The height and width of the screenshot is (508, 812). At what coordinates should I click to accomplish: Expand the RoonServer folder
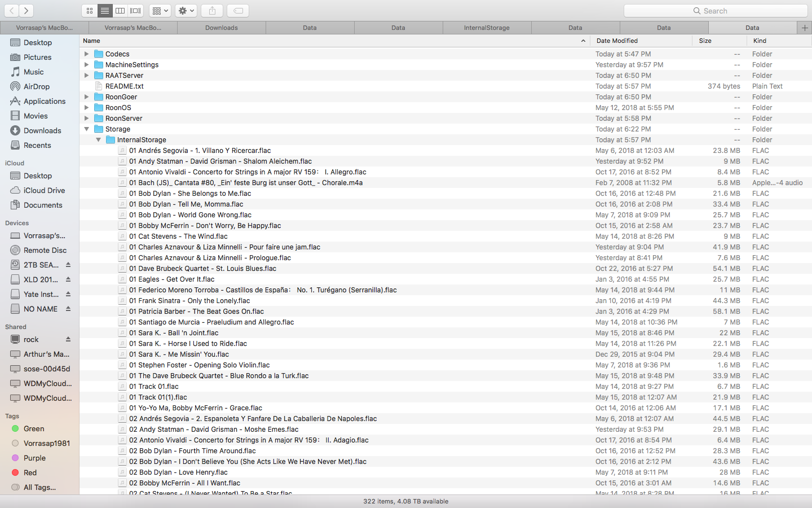(86, 119)
